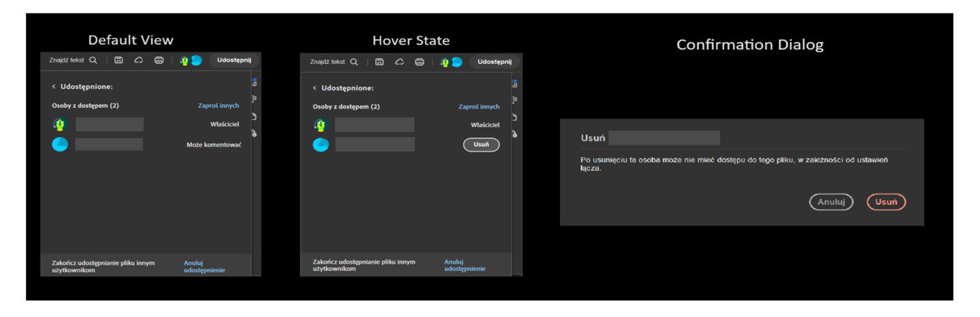Click commenter's blue avatar in Default View list
This screenshot has width=980, height=317.
pos(60,144)
